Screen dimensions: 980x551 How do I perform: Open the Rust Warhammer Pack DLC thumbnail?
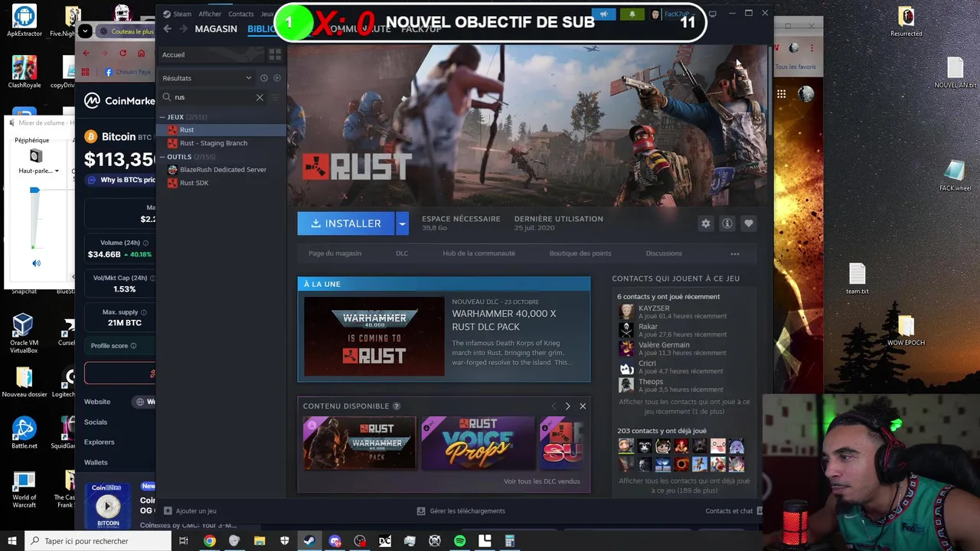pyautogui.click(x=359, y=443)
